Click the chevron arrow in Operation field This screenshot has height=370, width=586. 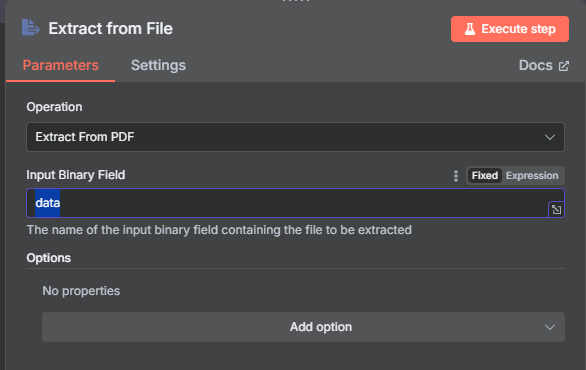(549, 137)
